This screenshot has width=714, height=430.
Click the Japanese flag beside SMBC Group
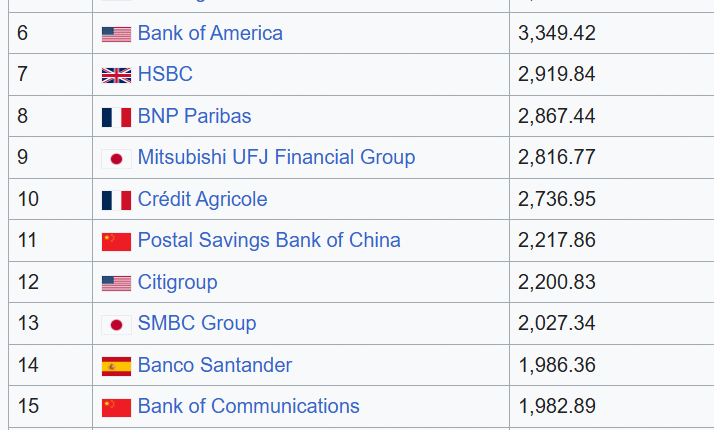click(116, 324)
